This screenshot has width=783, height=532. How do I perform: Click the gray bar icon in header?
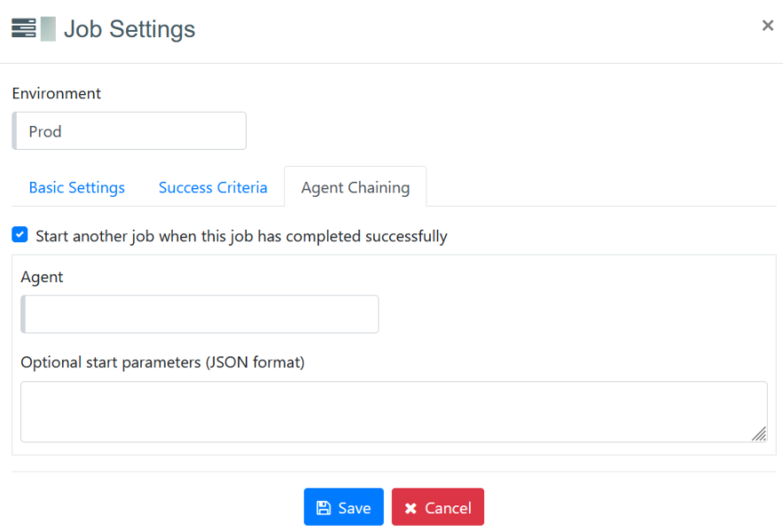[48, 28]
